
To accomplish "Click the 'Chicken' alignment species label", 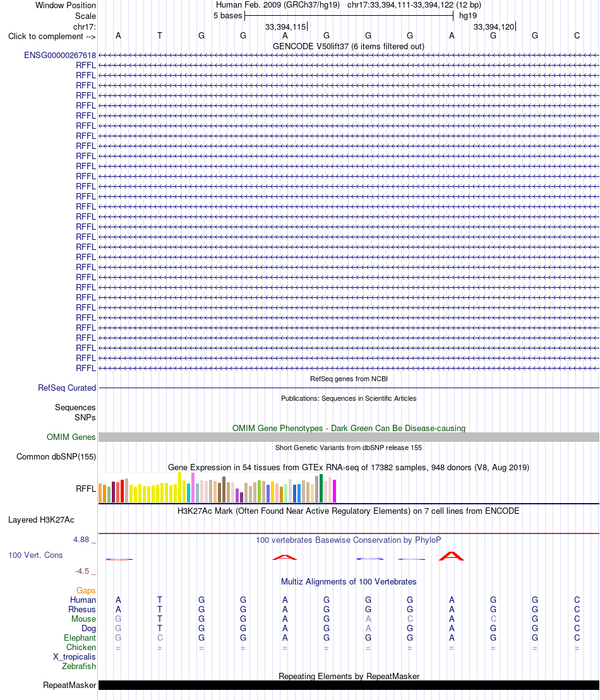I will 81,648.
